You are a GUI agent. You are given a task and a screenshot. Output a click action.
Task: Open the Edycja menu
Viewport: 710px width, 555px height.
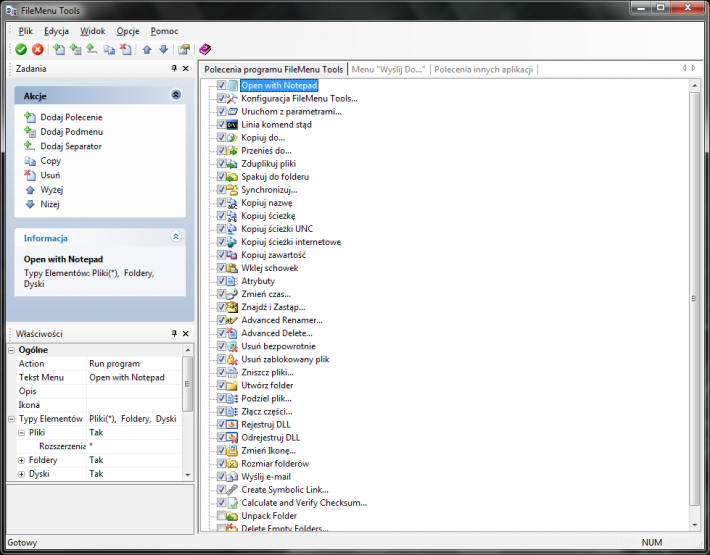[x=56, y=31]
